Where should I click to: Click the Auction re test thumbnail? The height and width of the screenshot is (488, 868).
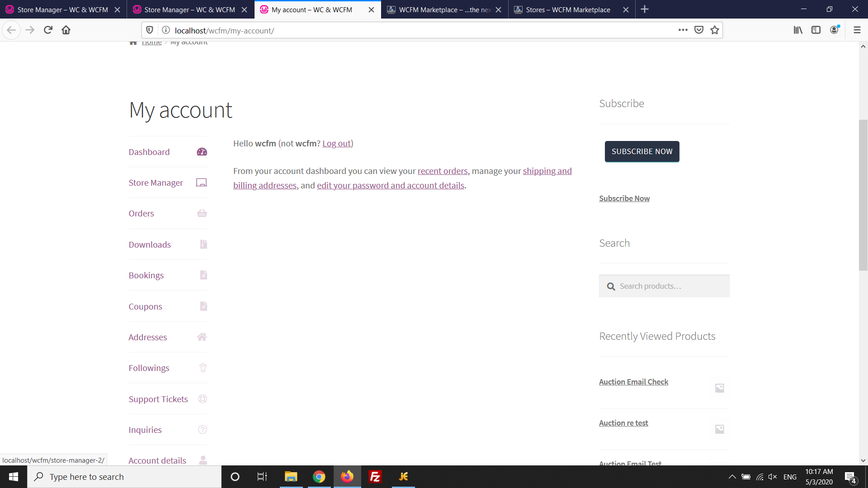point(720,429)
